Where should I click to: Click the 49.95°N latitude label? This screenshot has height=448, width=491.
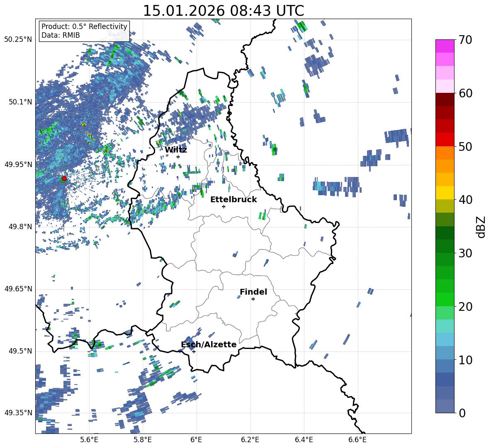click(x=18, y=164)
